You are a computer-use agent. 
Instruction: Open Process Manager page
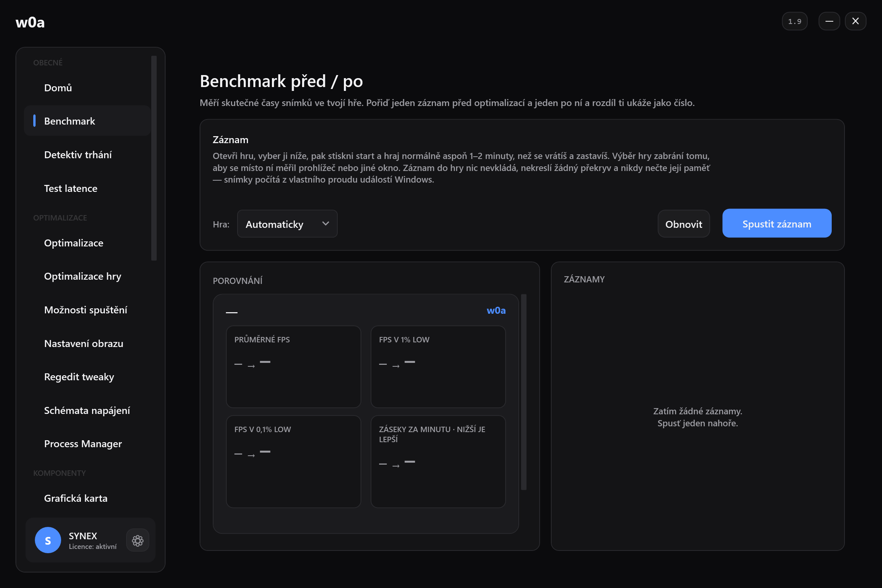point(87,443)
